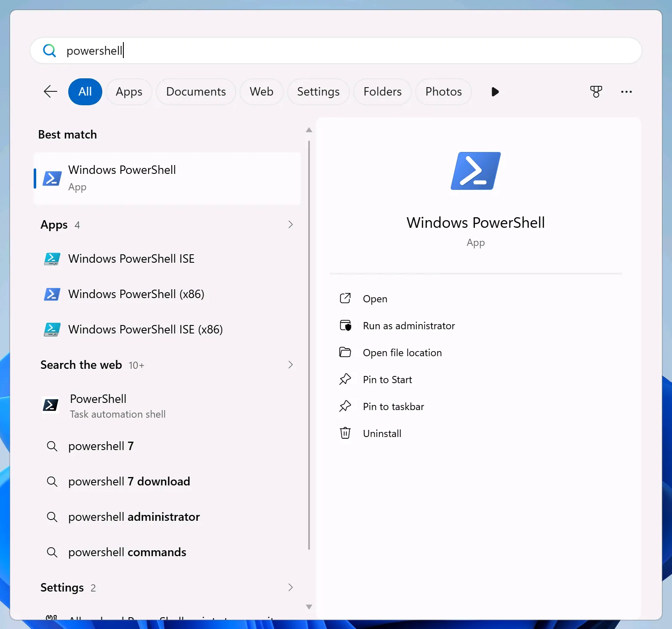Click the Settings 2 section header

pyautogui.click(x=68, y=588)
